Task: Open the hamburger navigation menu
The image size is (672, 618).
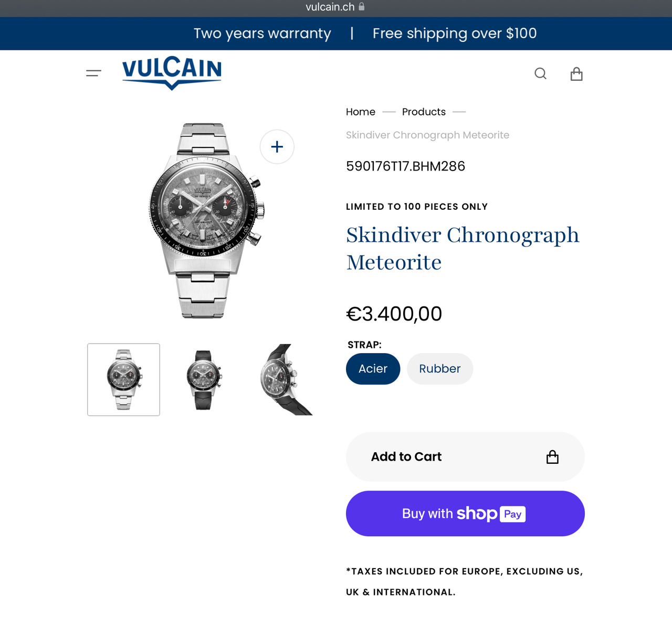Action: pos(93,73)
